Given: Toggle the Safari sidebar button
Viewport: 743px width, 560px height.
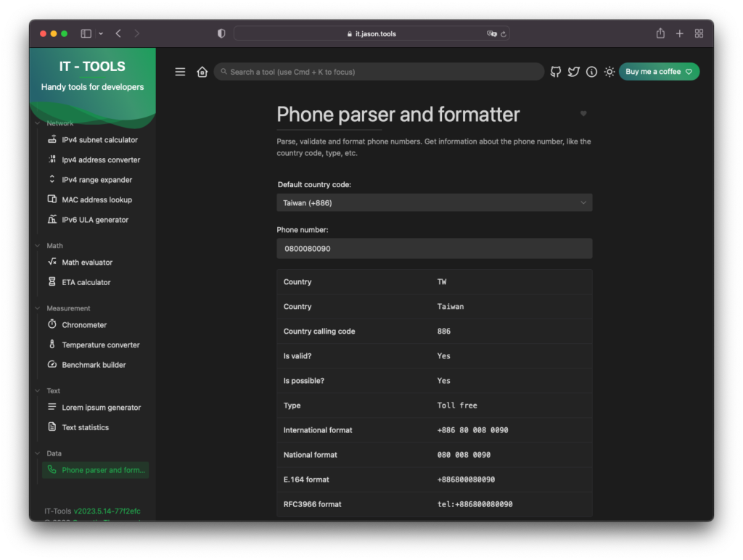Looking at the screenshot, I should (x=86, y=33).
